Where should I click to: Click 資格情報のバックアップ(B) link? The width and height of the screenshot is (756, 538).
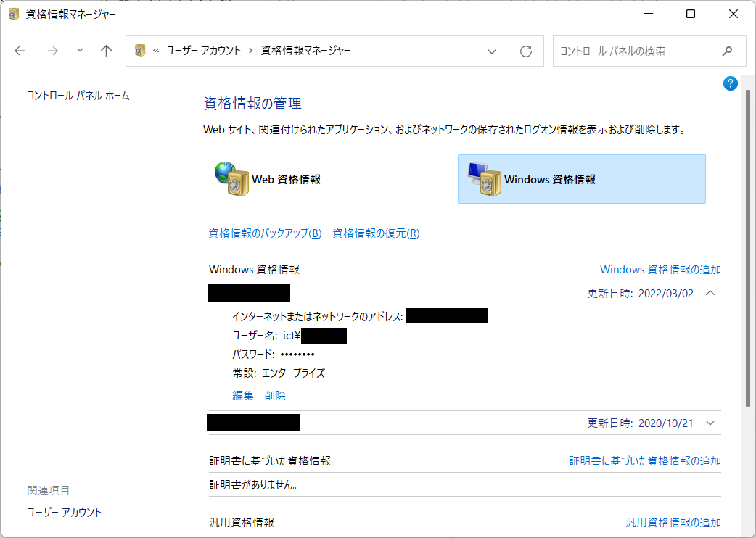pyautogui.click(x=265, y=233)
